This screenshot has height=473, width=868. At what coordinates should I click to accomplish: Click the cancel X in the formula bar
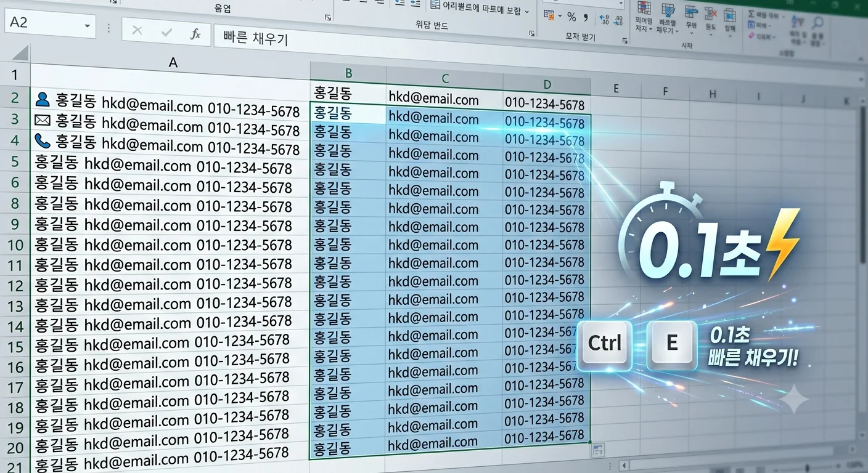(137, 31)
